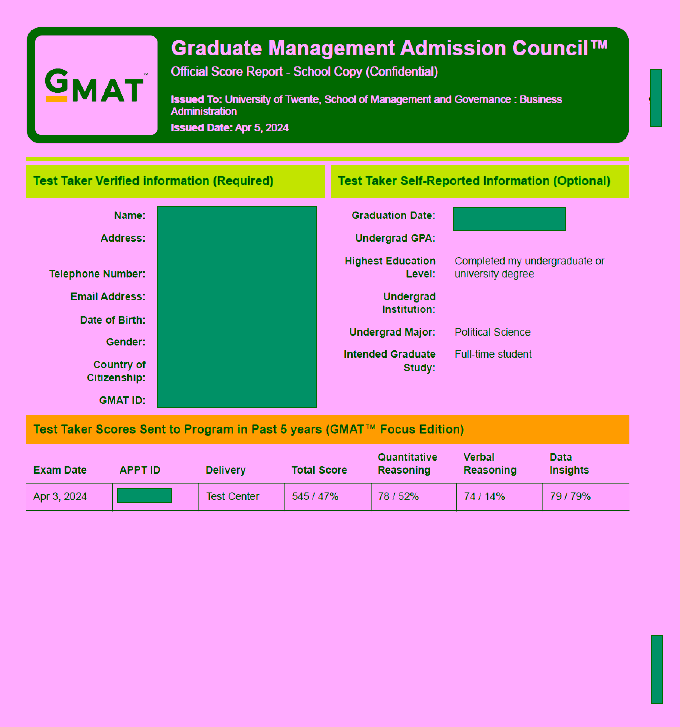Click the 'Undergrad Major:' label

point(392,332)
